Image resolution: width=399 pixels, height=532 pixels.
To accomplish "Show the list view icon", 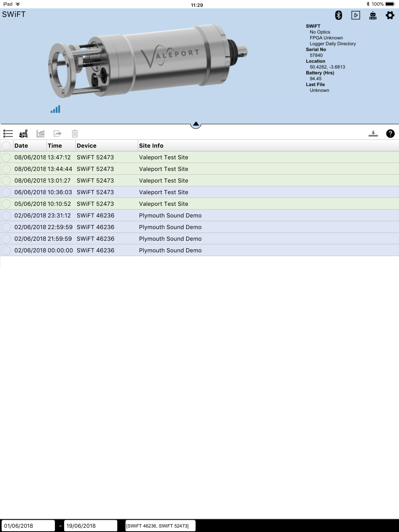I will [x=8, y=133].
